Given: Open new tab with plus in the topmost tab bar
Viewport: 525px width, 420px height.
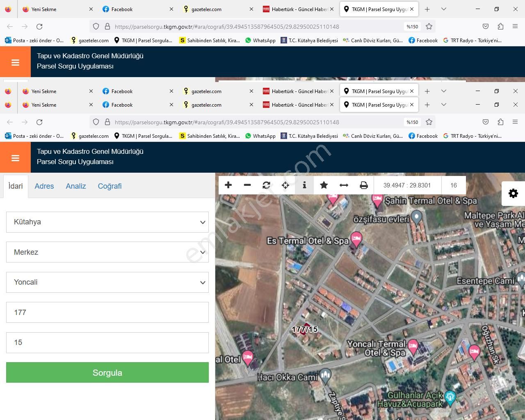Looking at the screenshot, I should click(x=427, y=9).
